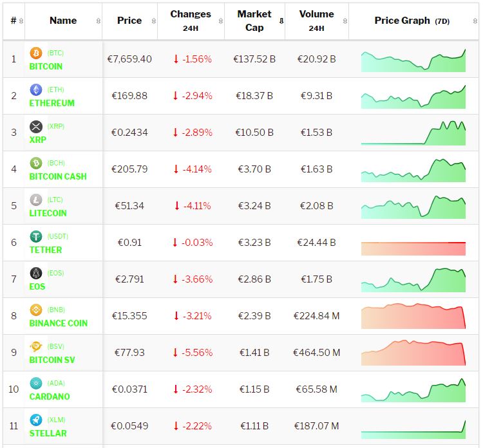Screen dimensions: 483x448
Task: Click the Ethereum diamond logo icon
Action: (36, 89)
